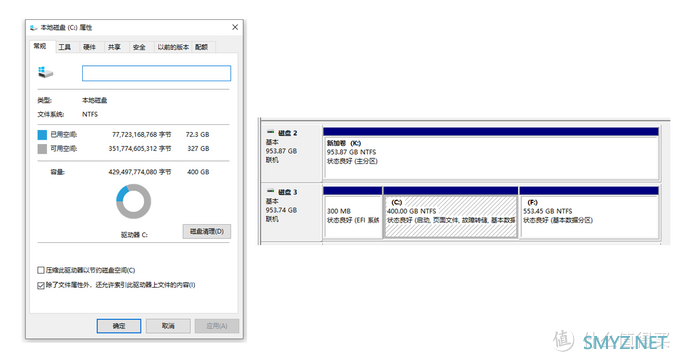Select the 300 MB EFI partition
The height and width of the screenshot is (362, 680).
[x=353, y=212]
